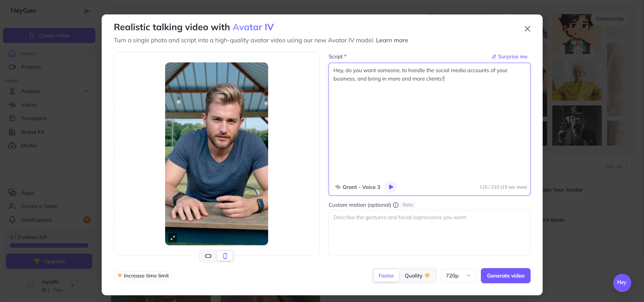Screen dimensions: 644x302
Task: Open Templates in the sidebar
Action: [x=49, y=118]
